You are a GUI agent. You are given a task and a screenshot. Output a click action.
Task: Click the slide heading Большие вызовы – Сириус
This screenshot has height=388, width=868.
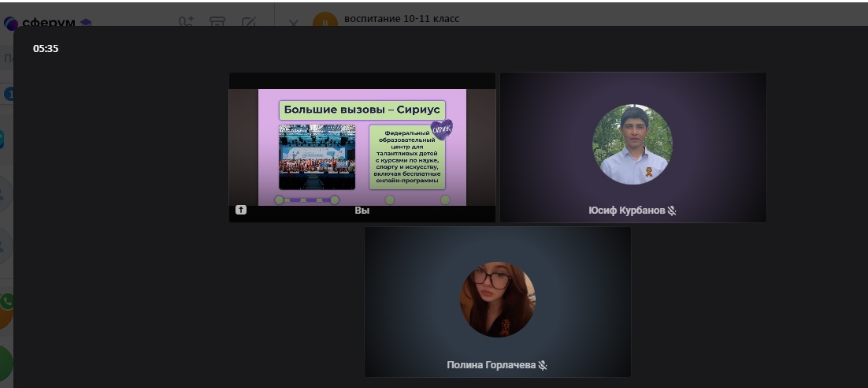click(x=362, y=110)
